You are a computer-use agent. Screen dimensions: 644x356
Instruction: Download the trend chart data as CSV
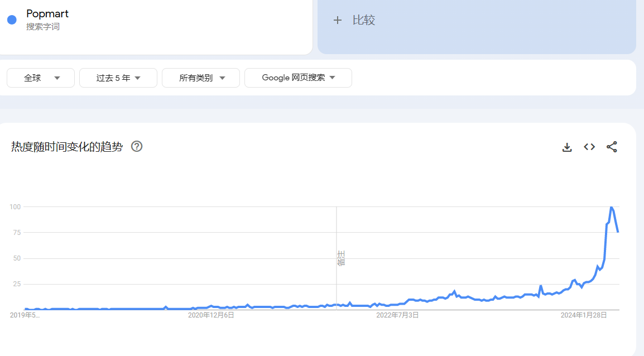coord(567,147)
